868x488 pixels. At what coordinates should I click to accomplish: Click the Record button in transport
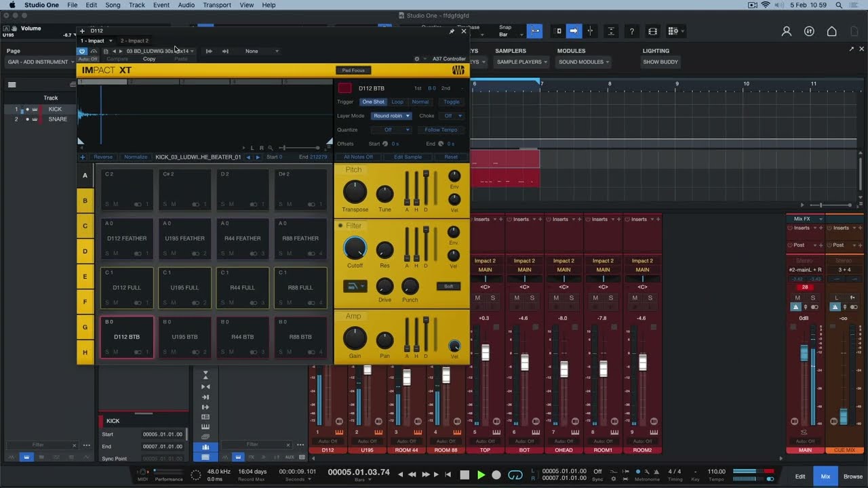[496, 475]
